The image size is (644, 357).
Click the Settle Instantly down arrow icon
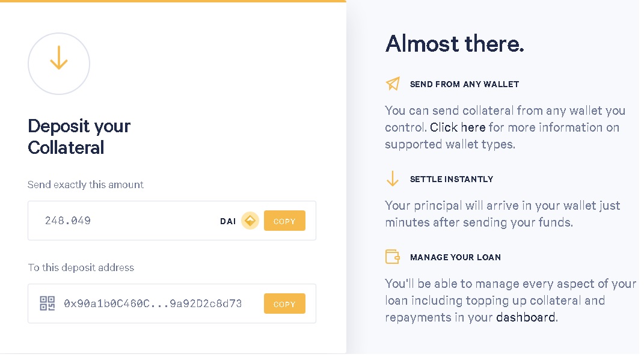coord(393,178)
